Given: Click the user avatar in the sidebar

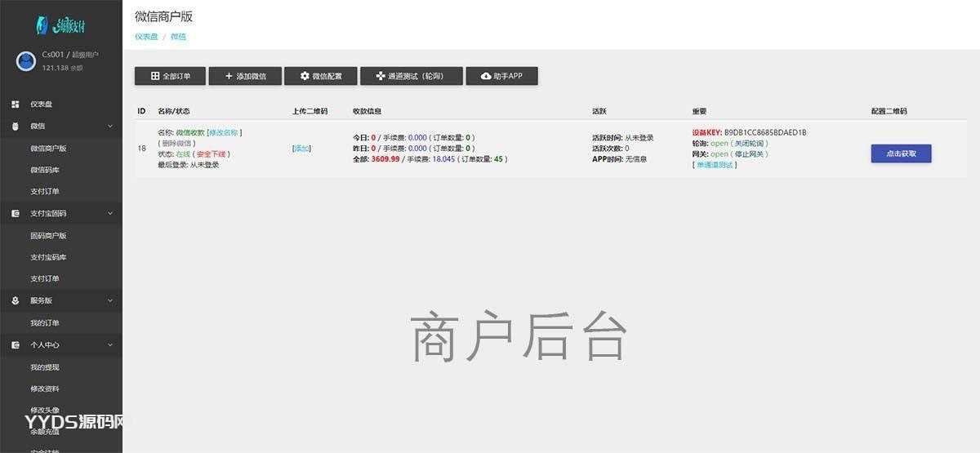Looking at the screenshot, I should click(26, 61).
